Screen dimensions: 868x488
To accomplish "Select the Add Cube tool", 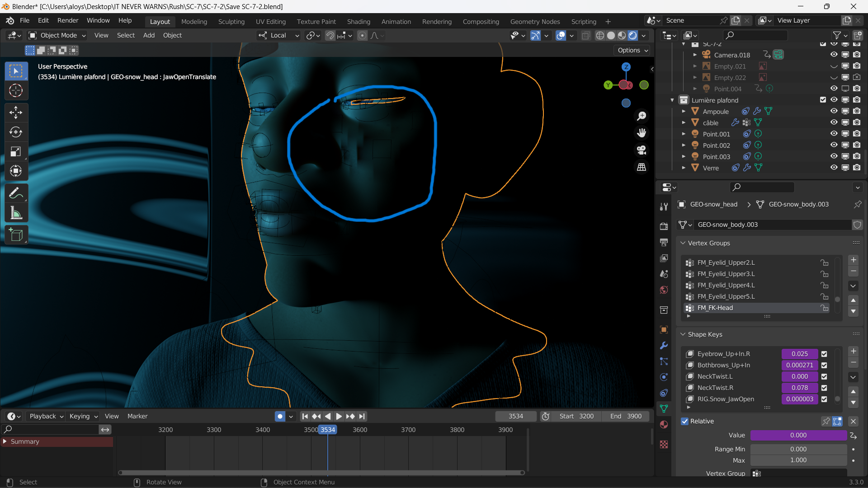I will click(16, 235).
